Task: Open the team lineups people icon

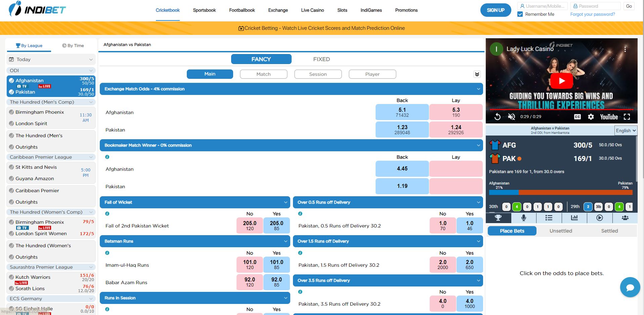Action: coord(625,218)
